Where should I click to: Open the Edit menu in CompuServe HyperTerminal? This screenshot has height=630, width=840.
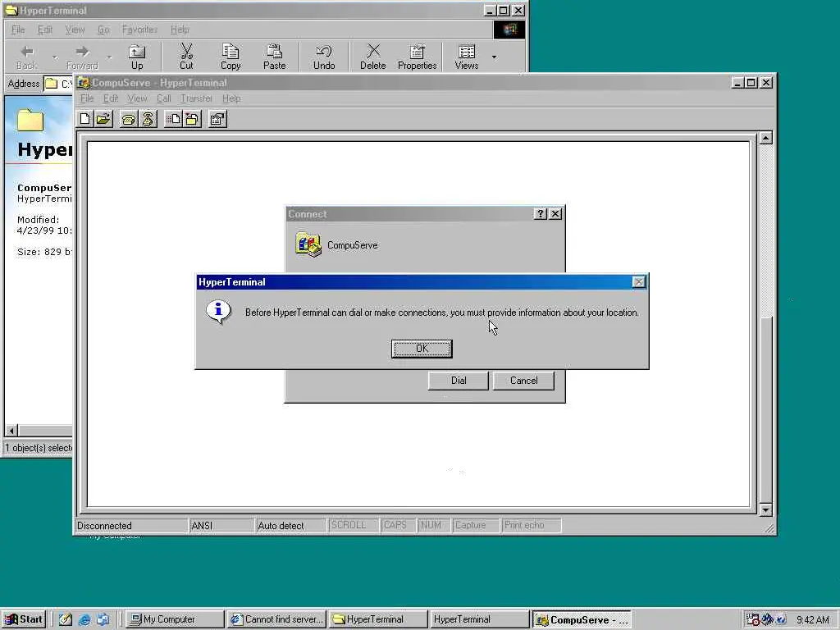click(x=111, y=98)
